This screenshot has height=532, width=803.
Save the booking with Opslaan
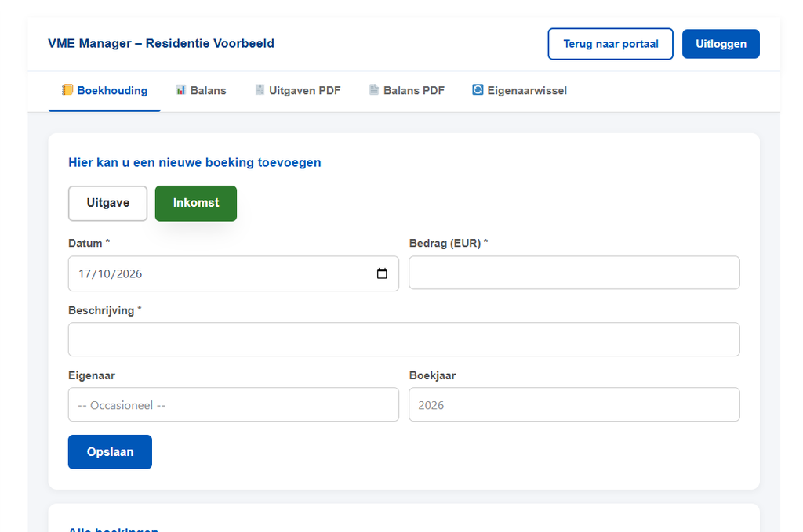pyautogui.click(x=110, y=452)
